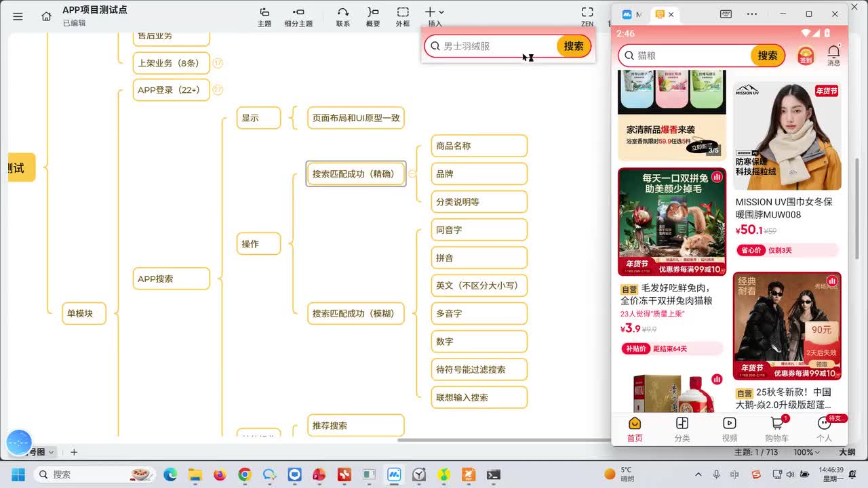Insert a 联系 relationship line
Viewport: 868px width, 488px height.
343,17
